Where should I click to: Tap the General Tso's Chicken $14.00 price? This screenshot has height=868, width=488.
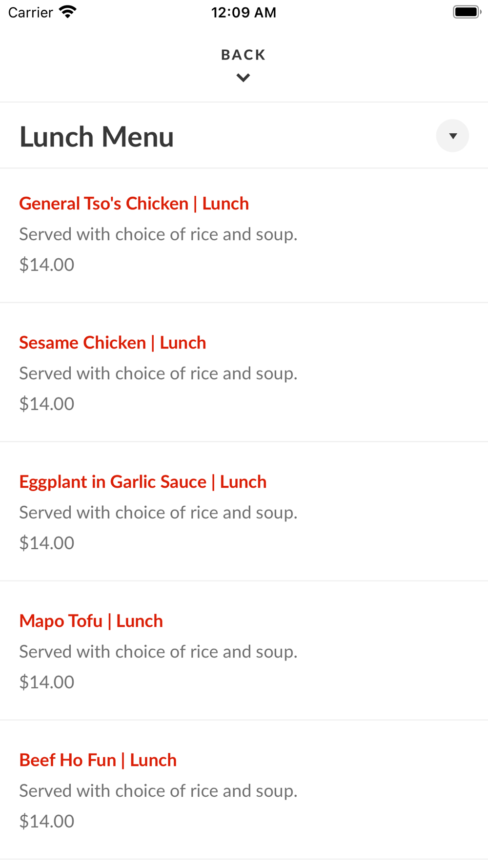(47, 265)
